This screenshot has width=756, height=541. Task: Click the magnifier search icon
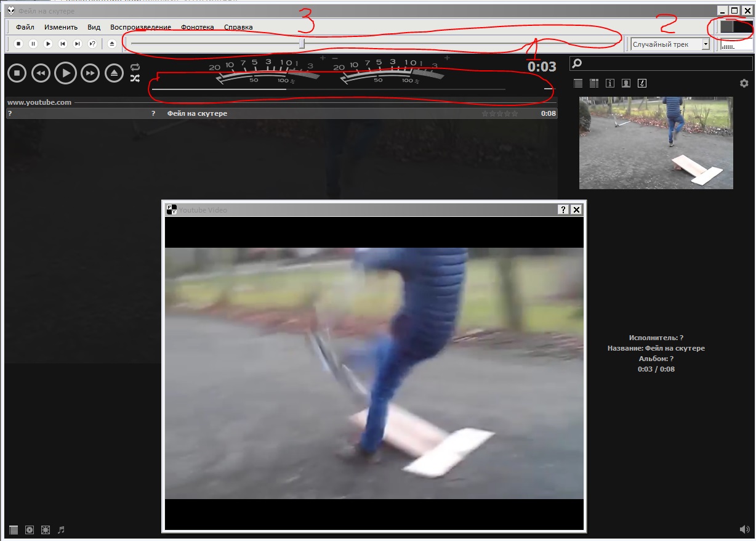[577, 63]
